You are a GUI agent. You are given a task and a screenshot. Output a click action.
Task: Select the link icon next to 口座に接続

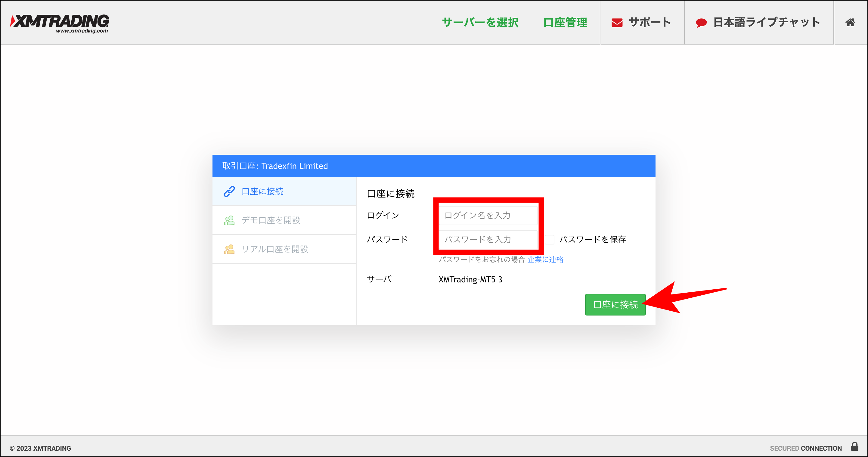229,191
